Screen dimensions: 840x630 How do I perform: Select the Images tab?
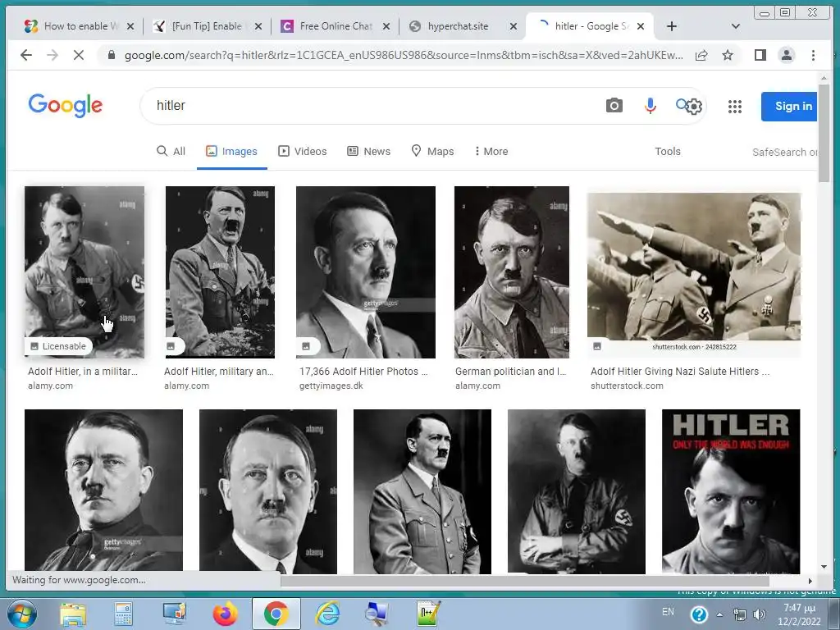tap(231, 152)
